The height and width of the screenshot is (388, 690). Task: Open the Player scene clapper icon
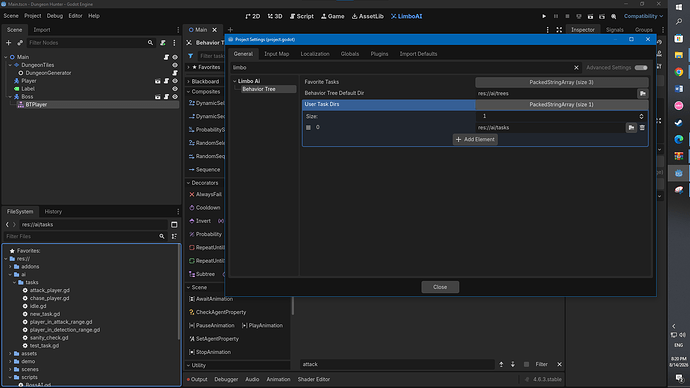tap(158, 81)
